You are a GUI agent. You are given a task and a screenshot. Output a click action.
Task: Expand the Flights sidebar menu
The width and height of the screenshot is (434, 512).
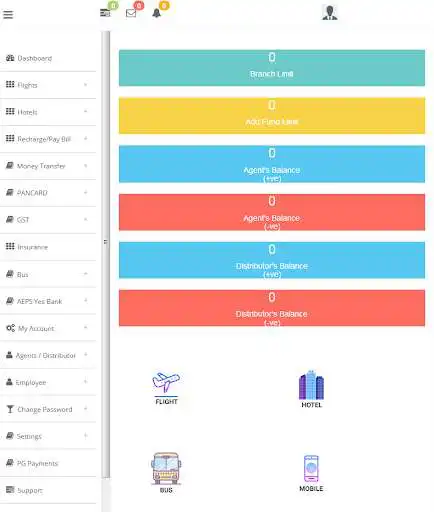tap(48, 85)
